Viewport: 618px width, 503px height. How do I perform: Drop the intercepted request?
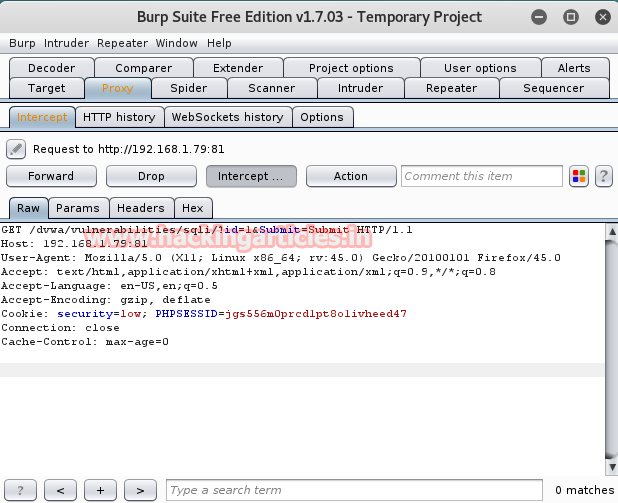[x=151, y=176]
